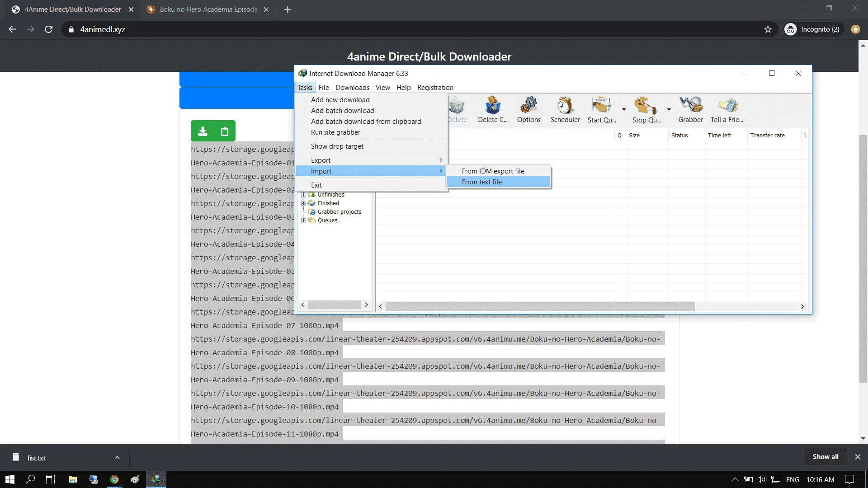Open the Chrome extension icon beside Incognito
This screenshot has width=868, height=488.
click(x=855, y=29)
